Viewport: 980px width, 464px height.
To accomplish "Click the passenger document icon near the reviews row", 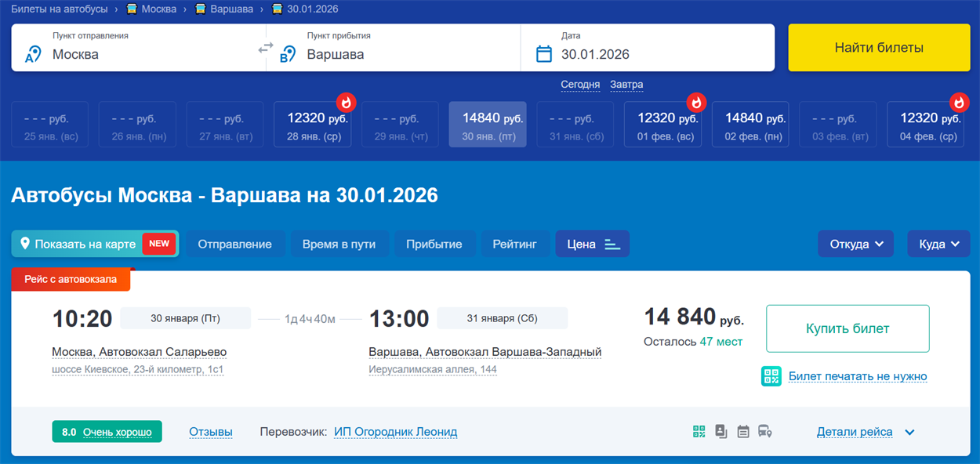I will 720,431.
